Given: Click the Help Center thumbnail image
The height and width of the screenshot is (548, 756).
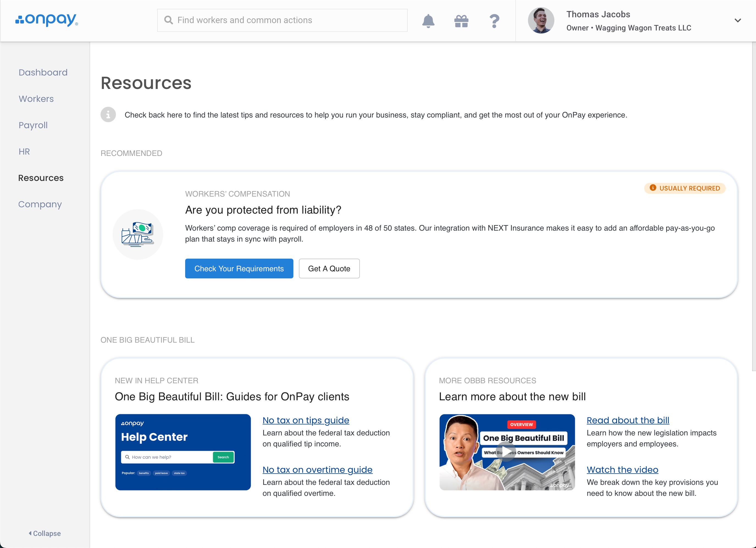Looking at the screenshot, I should coord(183,452).
